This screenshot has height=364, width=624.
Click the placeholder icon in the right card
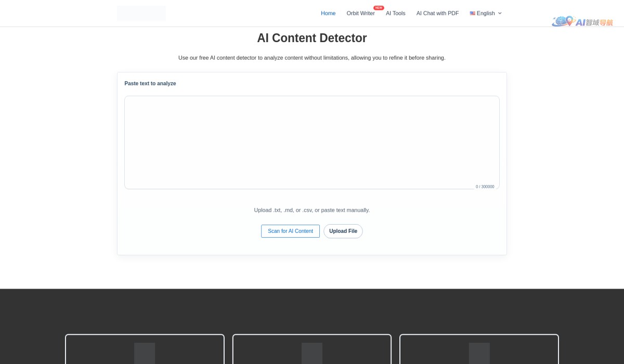click(x=479, y=353)
